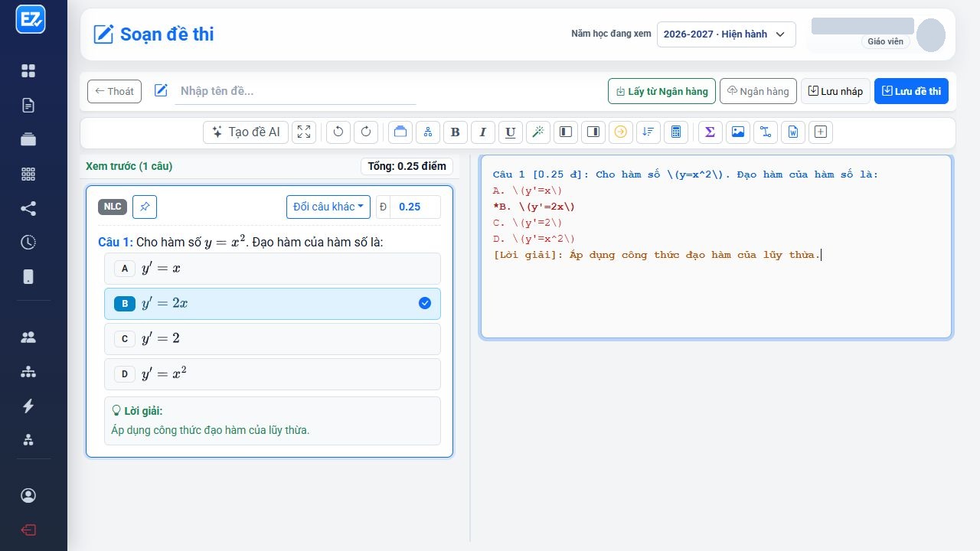Redo with the clockwise arrow icon
This screenshot has height=551, width=980.
point(366,132)
